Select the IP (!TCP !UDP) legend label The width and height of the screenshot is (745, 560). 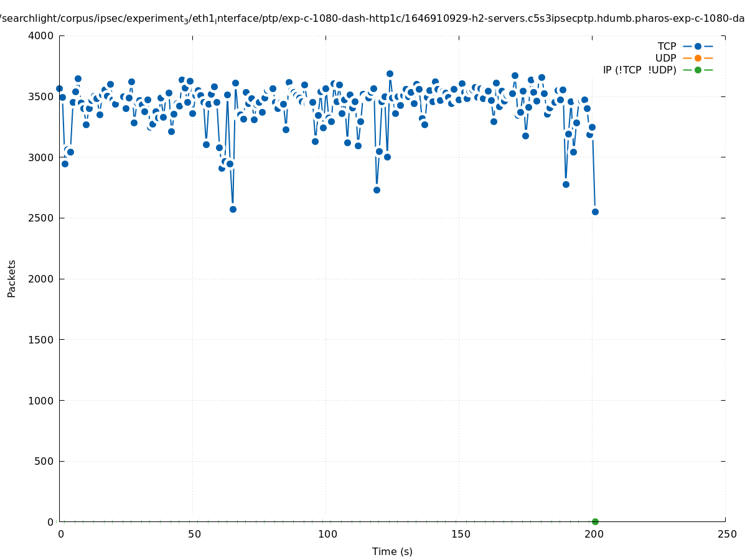click(639, 70)
